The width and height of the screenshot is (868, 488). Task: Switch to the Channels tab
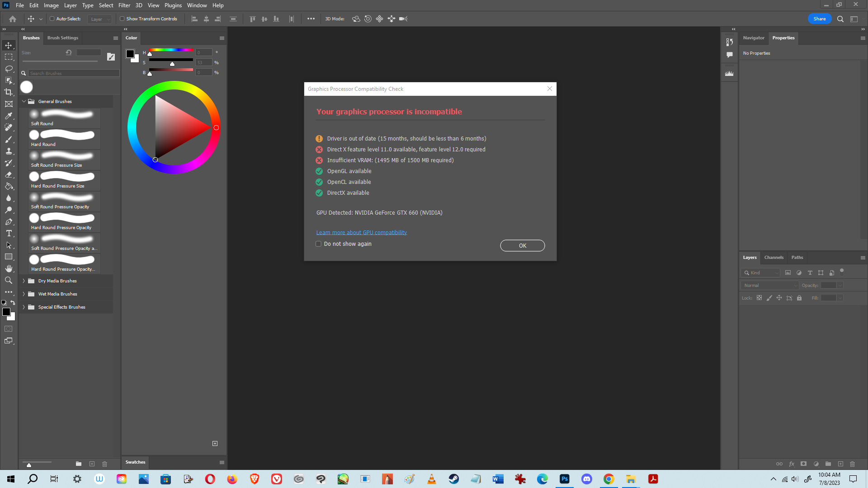(x=774, y=258)
